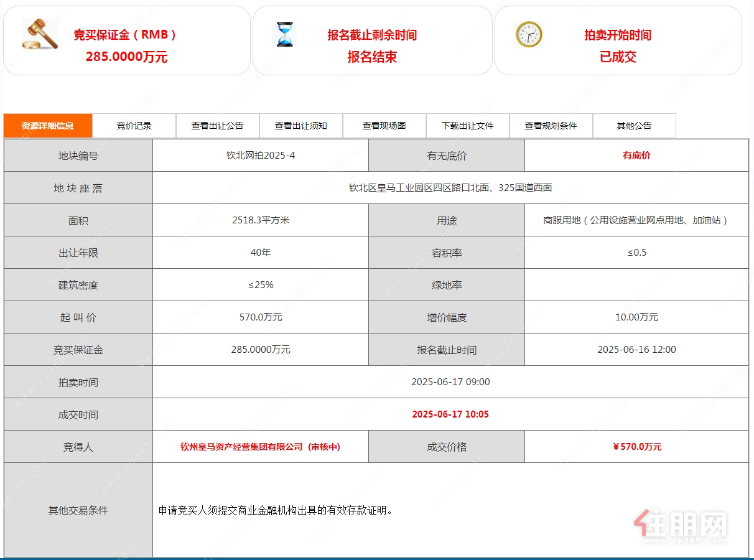Select the 资源详细信息 tab
The height and width of the screenshot is (560, 754).
48,126
